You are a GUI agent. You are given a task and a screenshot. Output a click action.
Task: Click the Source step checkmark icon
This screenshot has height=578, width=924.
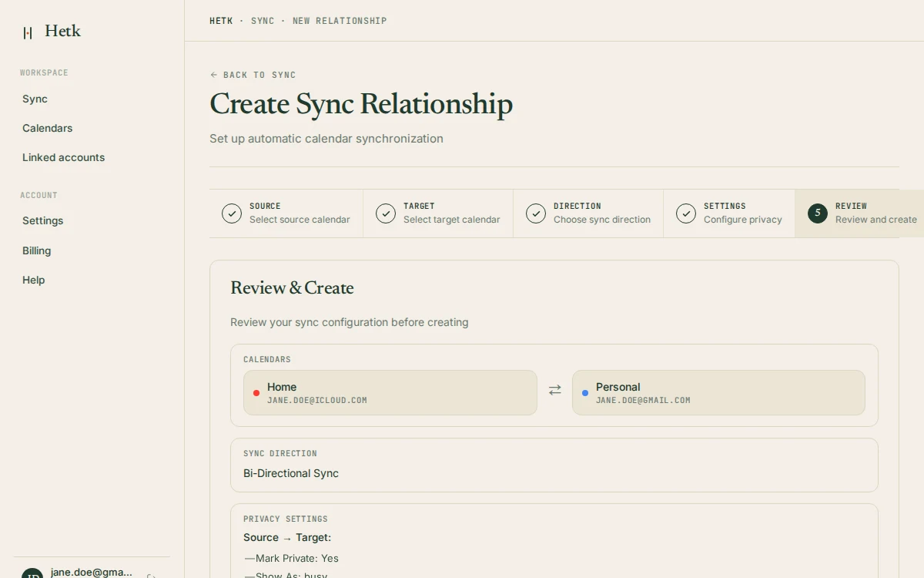232,213
